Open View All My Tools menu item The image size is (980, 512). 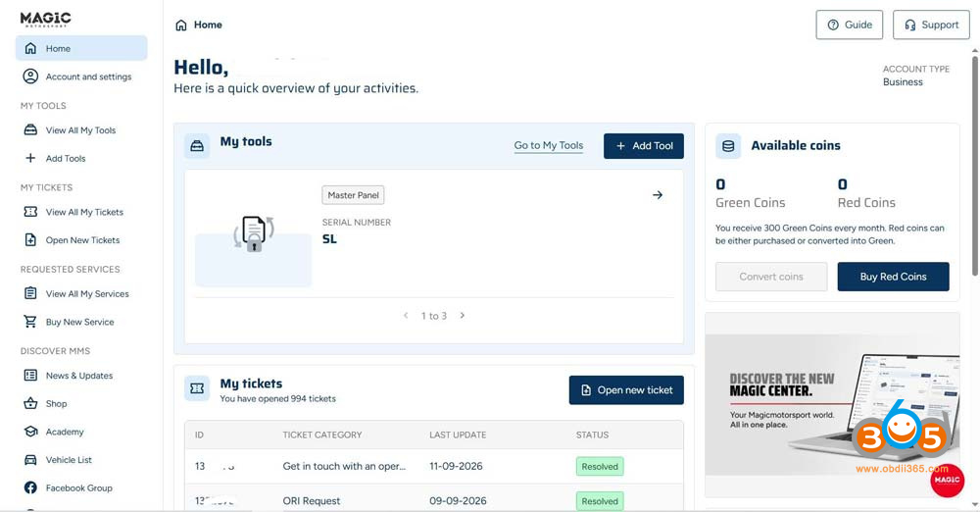coord(81,130)
